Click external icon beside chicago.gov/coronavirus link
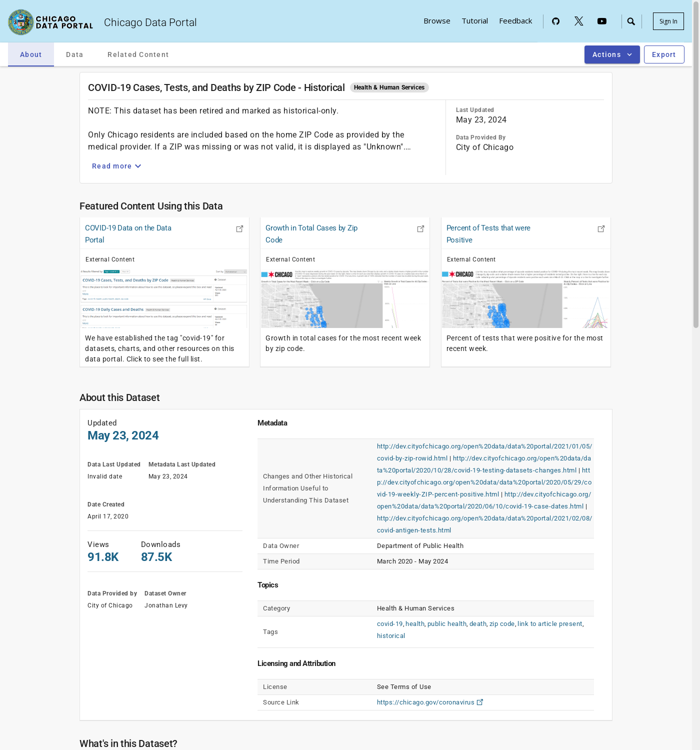This screenshot has width=700, height=750. (x=480, y=702)
